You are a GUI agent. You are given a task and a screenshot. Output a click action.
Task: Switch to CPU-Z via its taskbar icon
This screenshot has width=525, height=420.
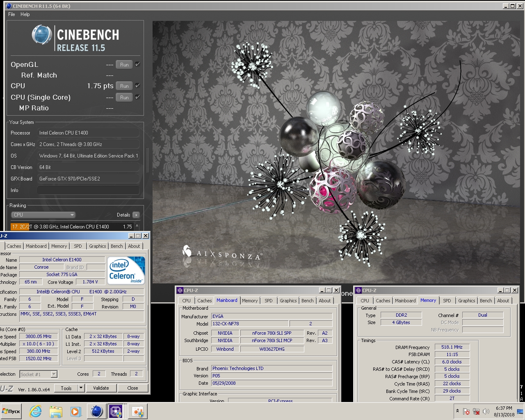(116, 411)
